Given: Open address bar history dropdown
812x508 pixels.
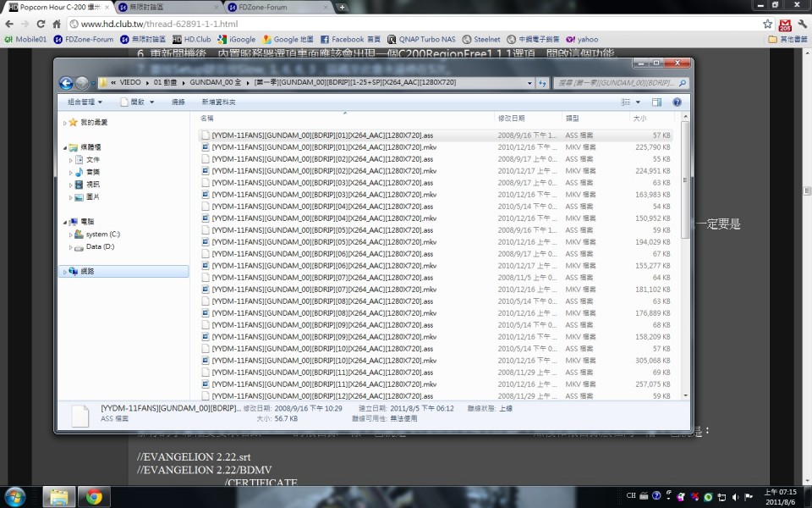Looking at the screenshot, I should [x=529, y=83].
